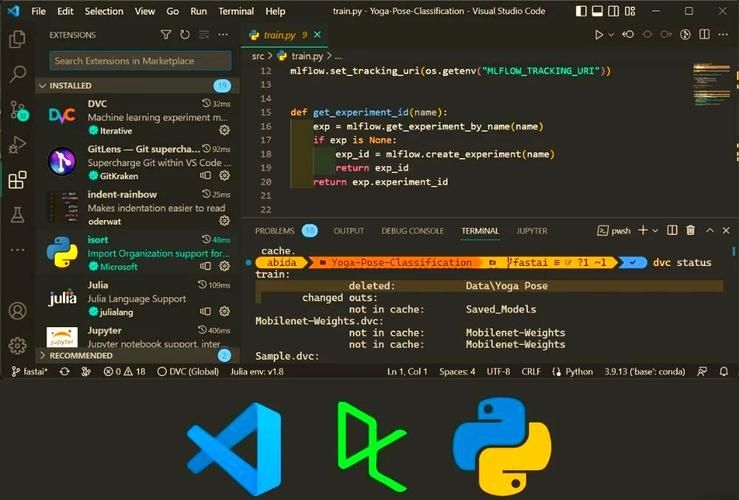Open the Source Control view in activity bar
The height and width of the screenshot is (500, 739).
pyautogui.click(x=17, y=109)
